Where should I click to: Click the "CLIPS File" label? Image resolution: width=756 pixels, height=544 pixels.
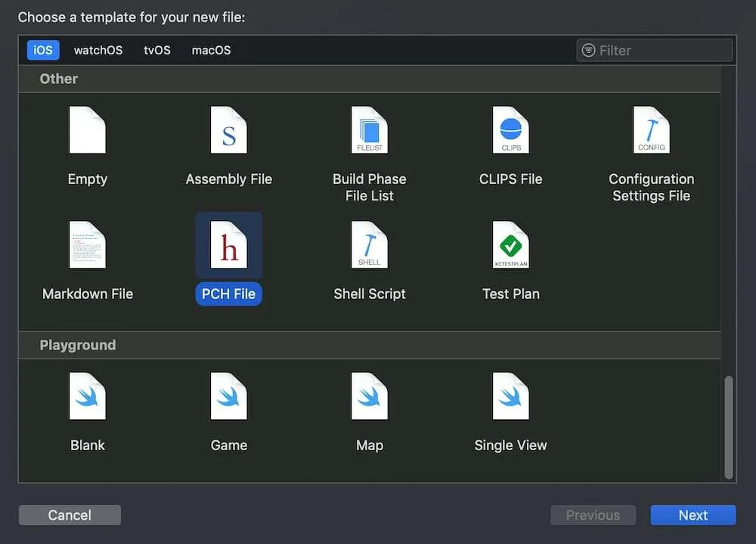(510, 179)
